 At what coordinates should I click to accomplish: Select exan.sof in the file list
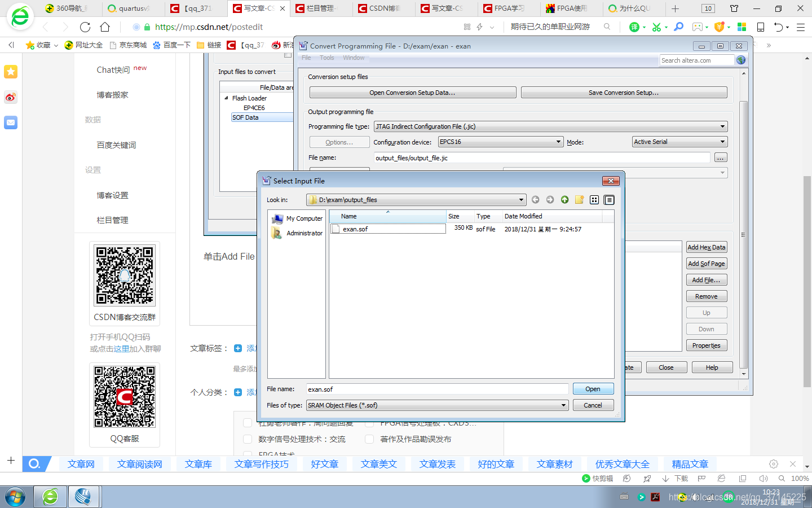point(354,229)
